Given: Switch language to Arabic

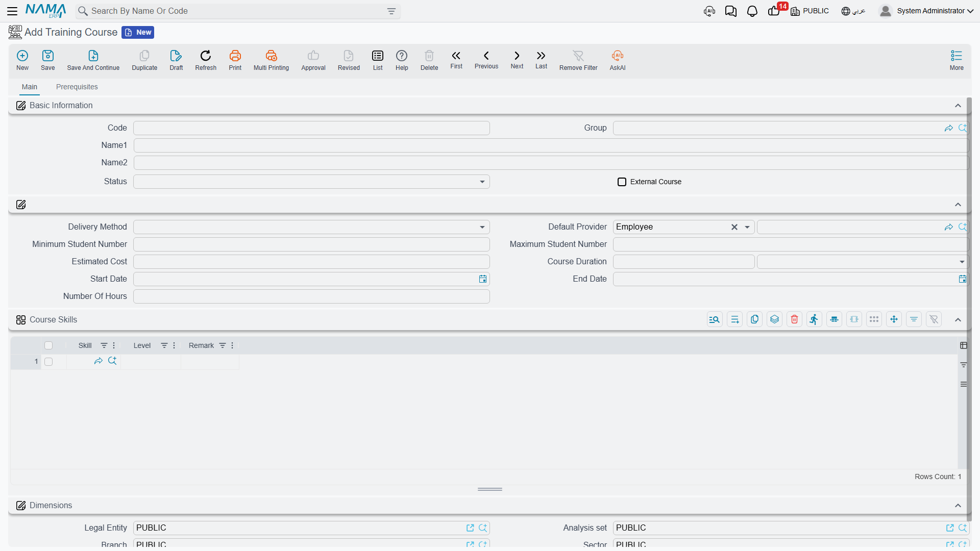Looking at the screenshot, I should (853, 11).
